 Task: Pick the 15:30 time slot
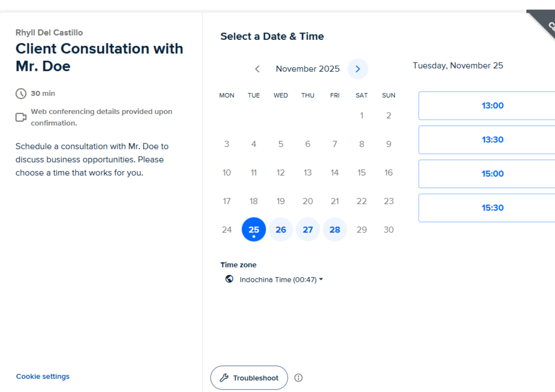pos(492,208)
